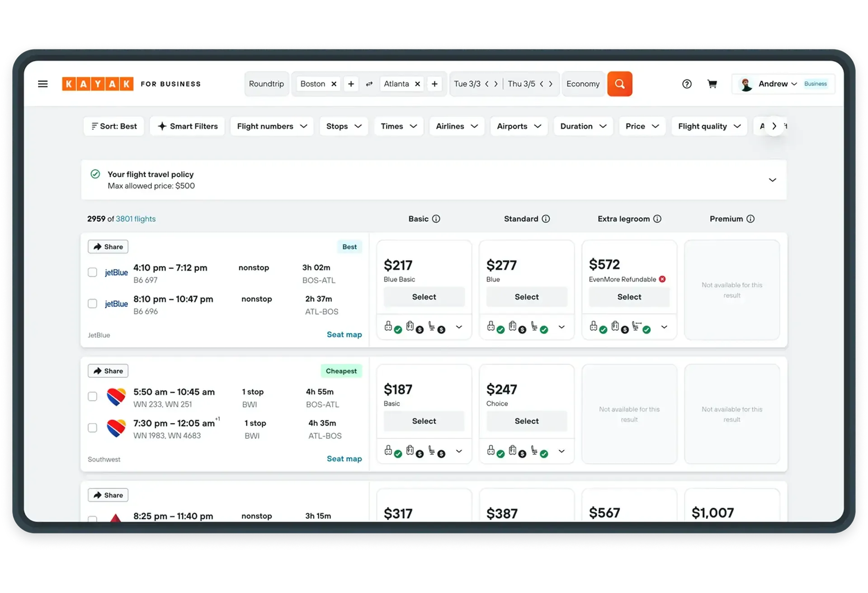Open the hamburger menu
Image resolution: width=868 pixels, height=593 pixels.
pyautogui.click(x=43, y=84)
